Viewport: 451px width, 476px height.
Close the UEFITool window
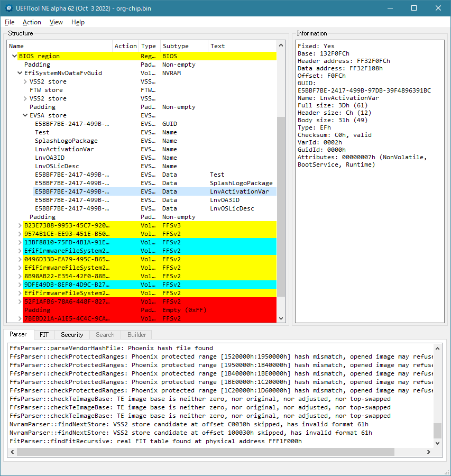(x=438, y=8)
